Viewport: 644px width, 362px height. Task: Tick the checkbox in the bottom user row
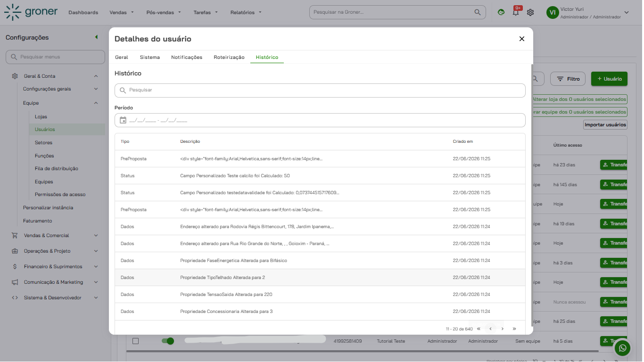click(x=135, y=341)
